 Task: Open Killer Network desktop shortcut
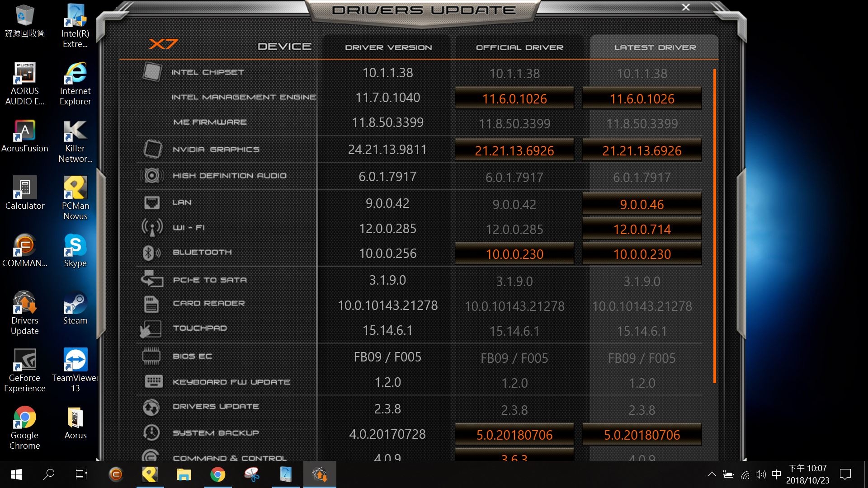(75, 141)
